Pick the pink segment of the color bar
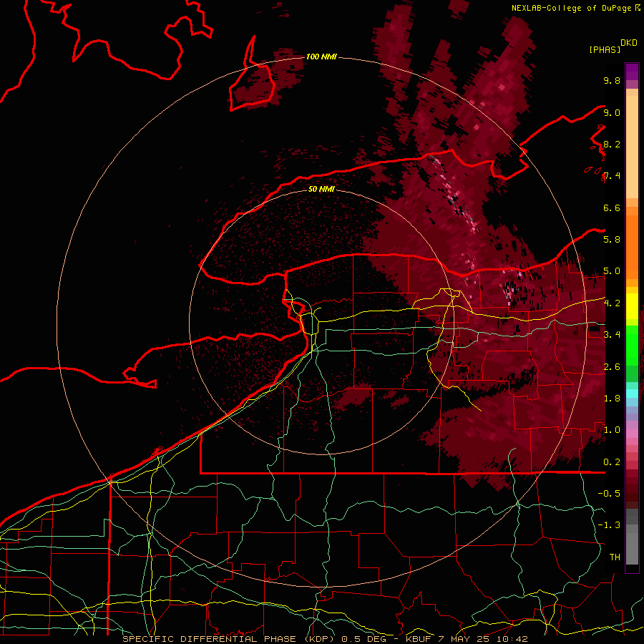Viewport: 644px width, 644px height. click(632, 434)
